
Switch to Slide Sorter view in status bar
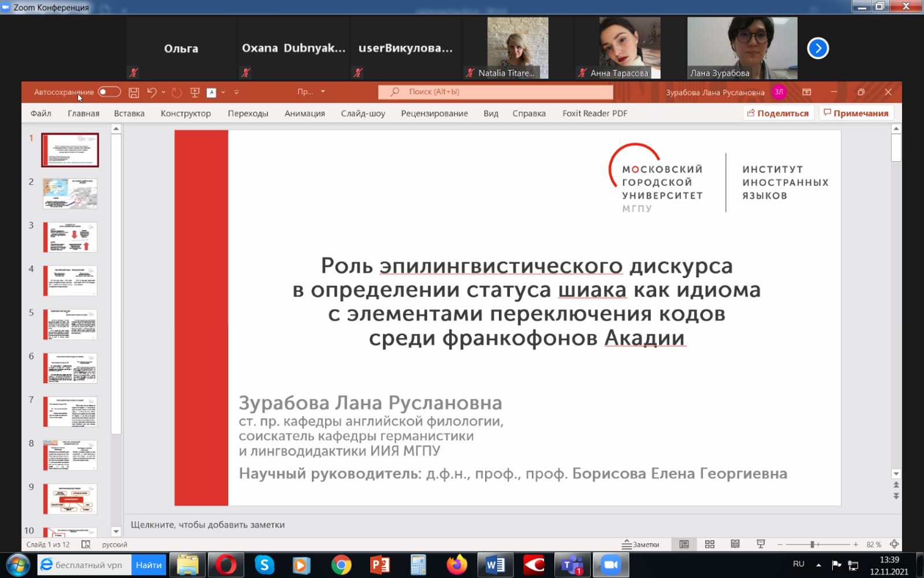pyautogui.click(x=709, y=544)
